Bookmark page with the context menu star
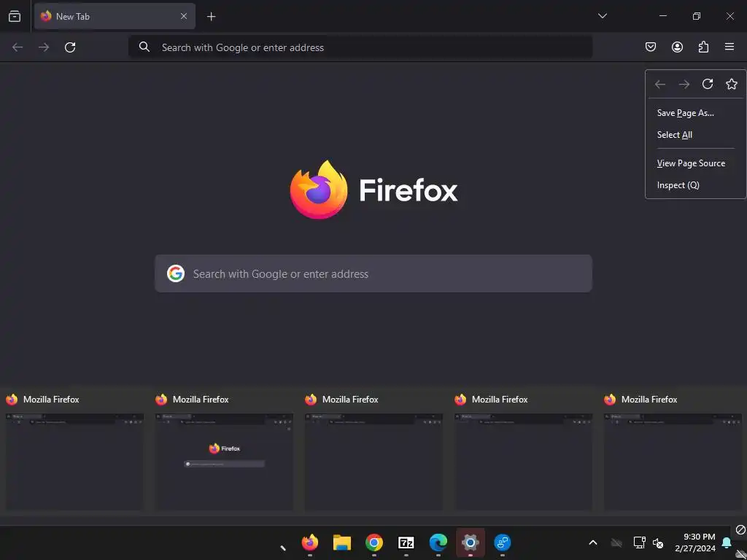The height and width of the screenshot is (560, 747). click(x=732, y=85)
